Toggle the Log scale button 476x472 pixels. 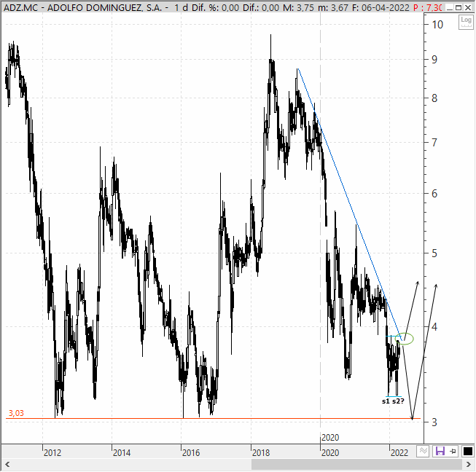[465, 22]
